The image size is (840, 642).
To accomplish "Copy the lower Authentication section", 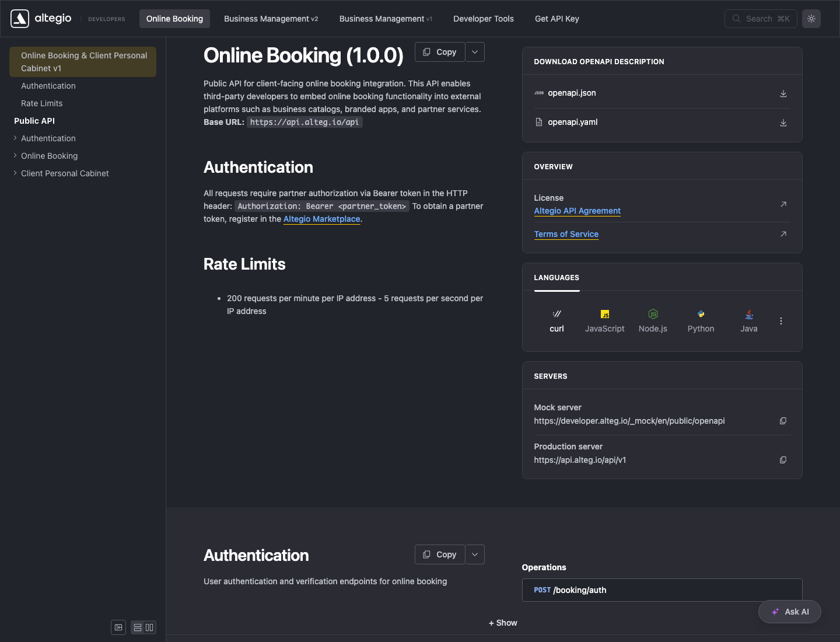I will (x=440, y=554).
